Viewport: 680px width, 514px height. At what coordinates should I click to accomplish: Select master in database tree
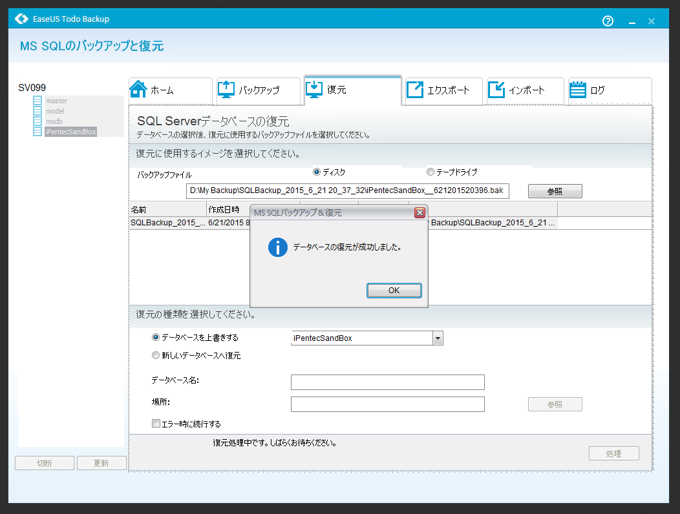(x=56, y=101)
